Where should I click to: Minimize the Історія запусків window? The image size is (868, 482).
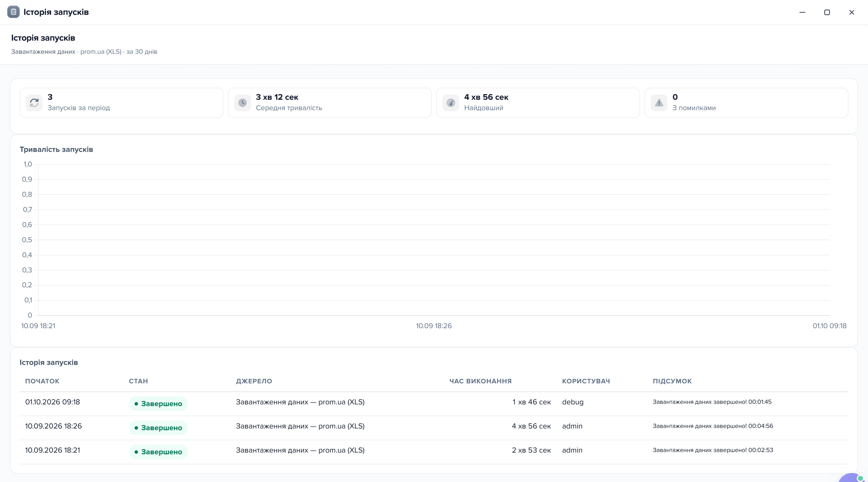[802, 12]
